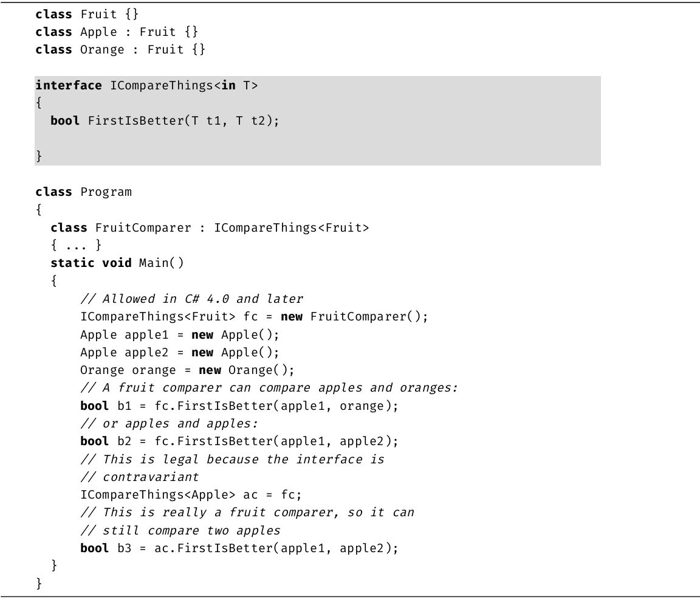Click the 'static void Main()' method header
The image size is (700, 602).
pyautogui.click(x=117, y=263)
